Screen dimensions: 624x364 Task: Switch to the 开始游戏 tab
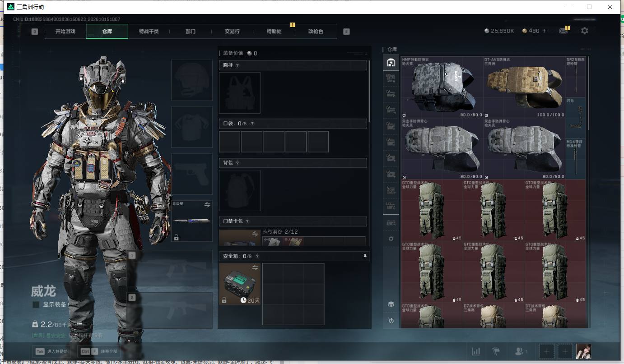click(x=65, y=32)
